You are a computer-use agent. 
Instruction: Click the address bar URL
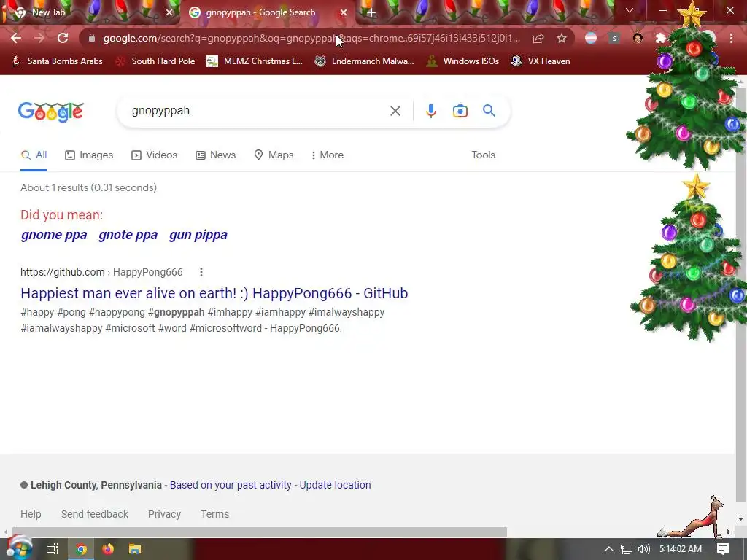point(311,38)
